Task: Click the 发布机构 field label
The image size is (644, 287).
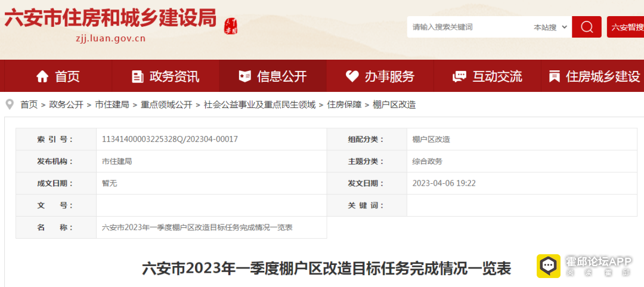Action: point(55,161)
